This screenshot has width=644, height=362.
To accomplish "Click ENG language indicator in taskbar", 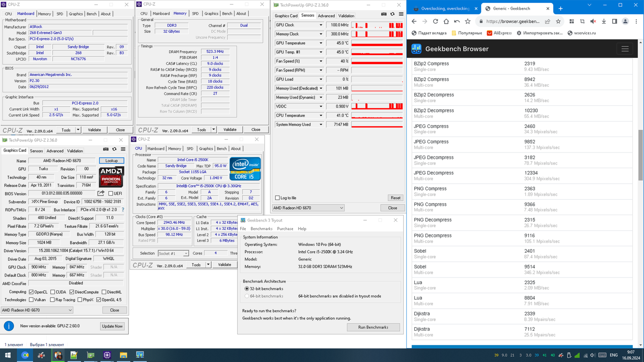I will [613, 355].
